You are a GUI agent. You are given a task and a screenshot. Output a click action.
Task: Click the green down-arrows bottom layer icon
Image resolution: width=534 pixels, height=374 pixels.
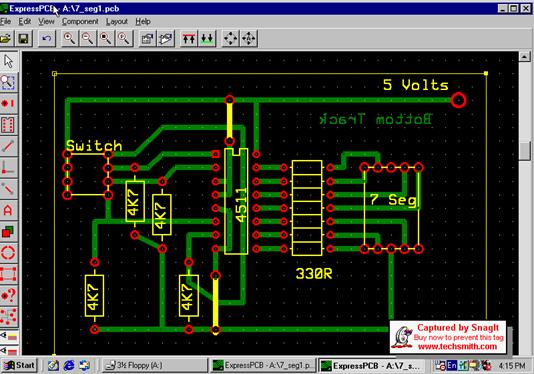pyautogui.click(x=207, y=38)
